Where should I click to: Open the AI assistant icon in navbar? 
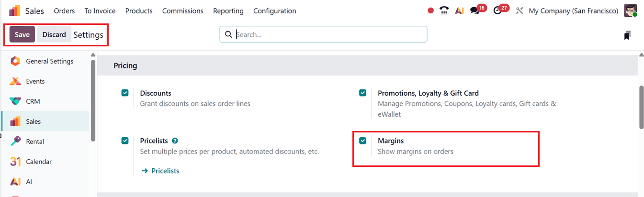click(459, 11)
